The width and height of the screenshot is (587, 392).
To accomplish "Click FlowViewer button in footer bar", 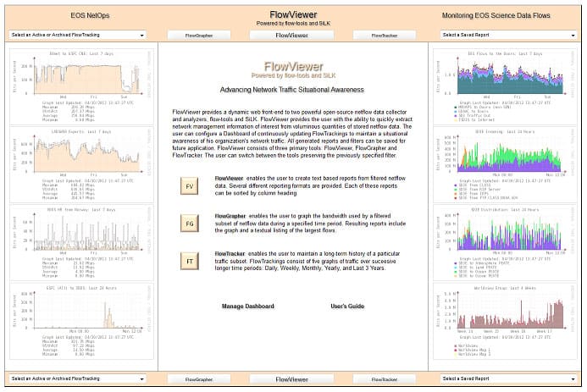I will (291, 379).
